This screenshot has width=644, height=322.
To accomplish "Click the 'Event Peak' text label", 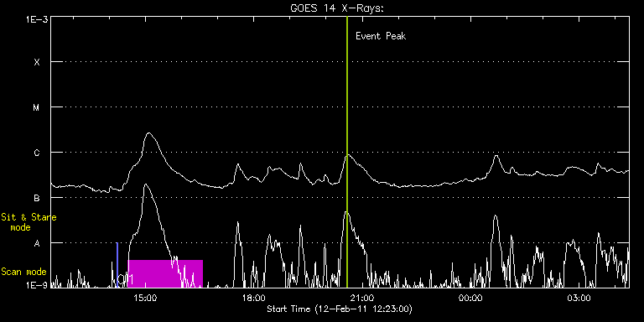I will point(381,36).
